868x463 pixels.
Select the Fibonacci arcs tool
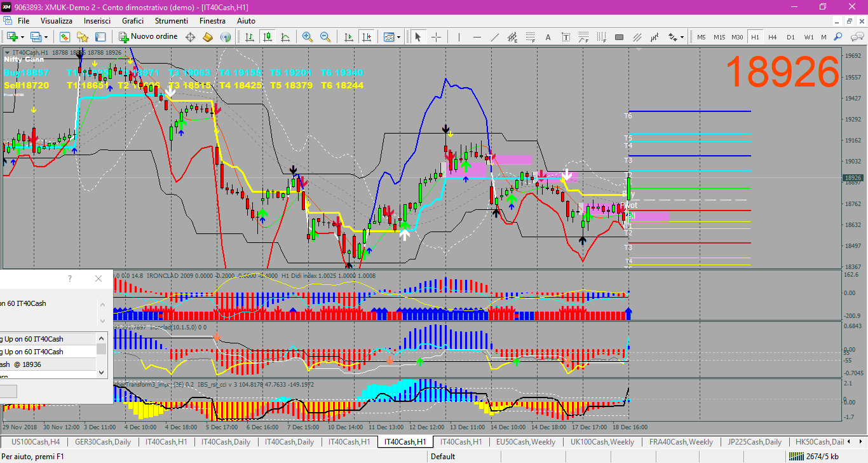[x=583, y=37]
